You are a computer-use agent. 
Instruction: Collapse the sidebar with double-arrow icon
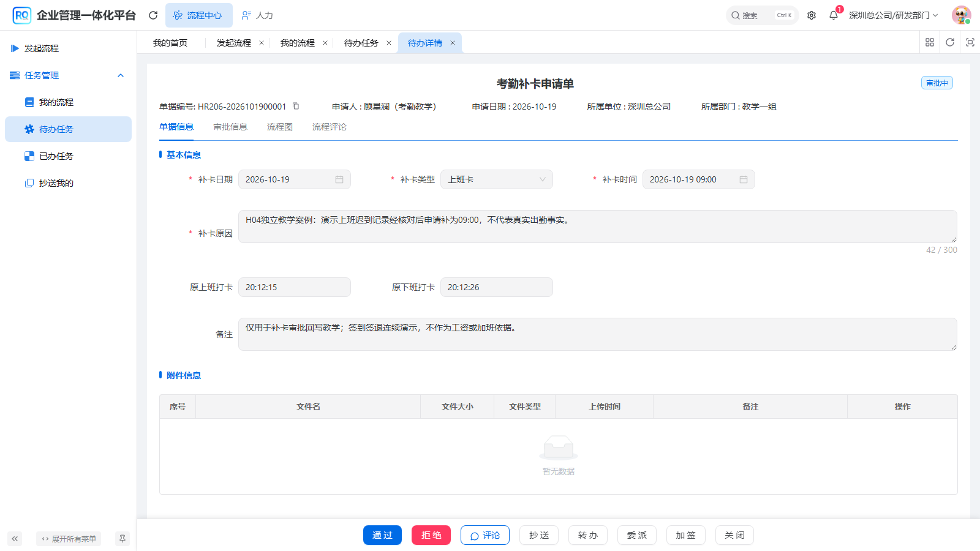pos(15,539)
